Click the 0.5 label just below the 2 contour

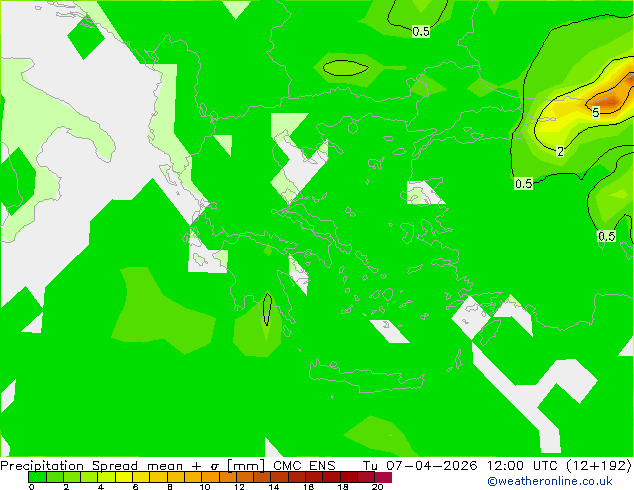tap(524, 184)
